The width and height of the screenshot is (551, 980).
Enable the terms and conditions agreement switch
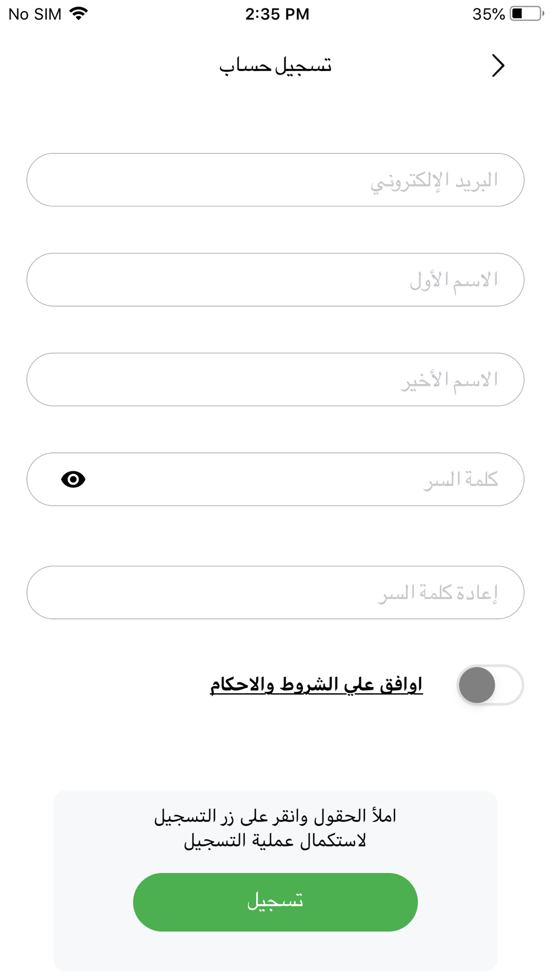tap(490, 685)
